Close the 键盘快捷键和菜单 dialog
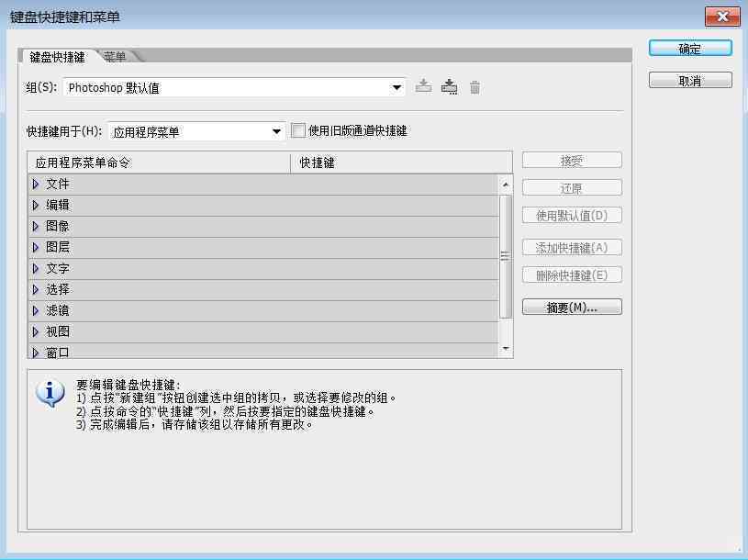 pyautogui.click(x=722, y=17)
